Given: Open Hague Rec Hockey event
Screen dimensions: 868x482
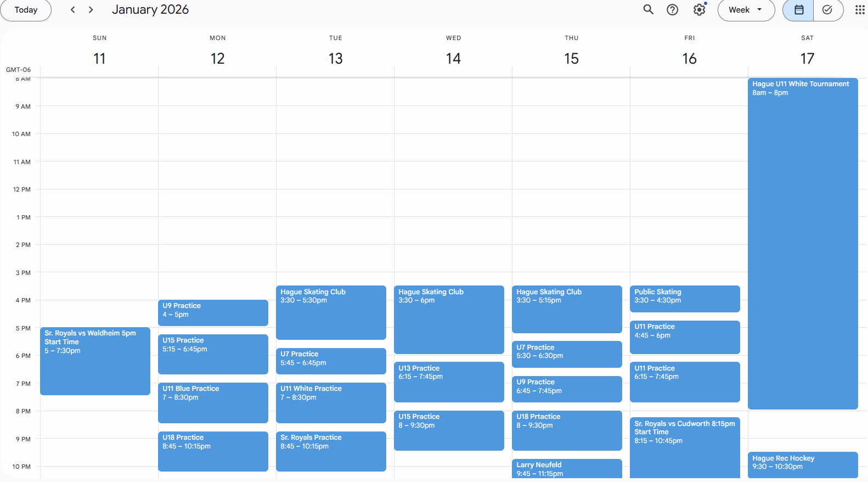Looking at the screenshot, I should tap(802, 464).
